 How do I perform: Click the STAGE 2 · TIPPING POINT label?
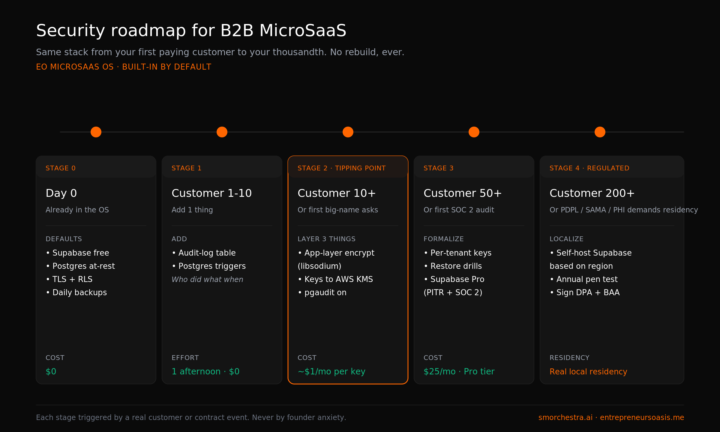tap(342, 168)
